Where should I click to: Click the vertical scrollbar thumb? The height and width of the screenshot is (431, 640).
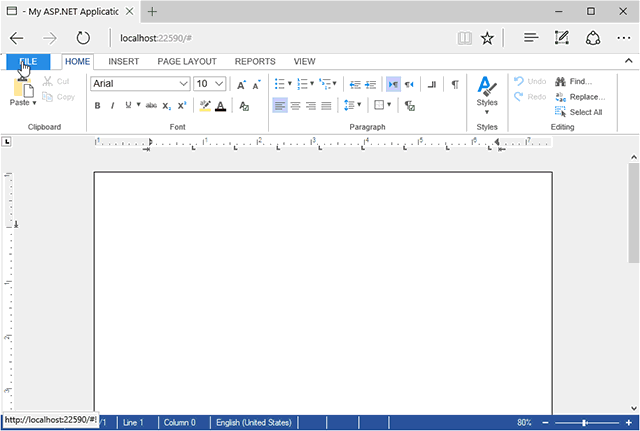point(633,212)
